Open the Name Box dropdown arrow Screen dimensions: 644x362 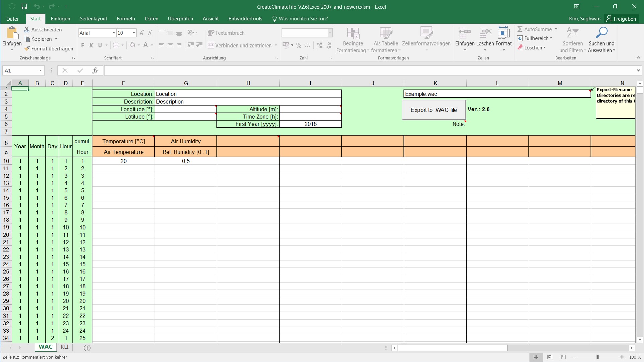tap(40, 70)
